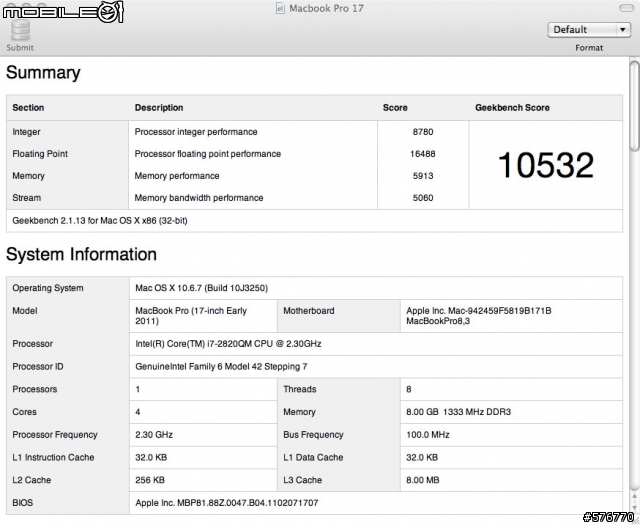
Task: Click the Memory score 5913
Action: (x=423, y=176)
